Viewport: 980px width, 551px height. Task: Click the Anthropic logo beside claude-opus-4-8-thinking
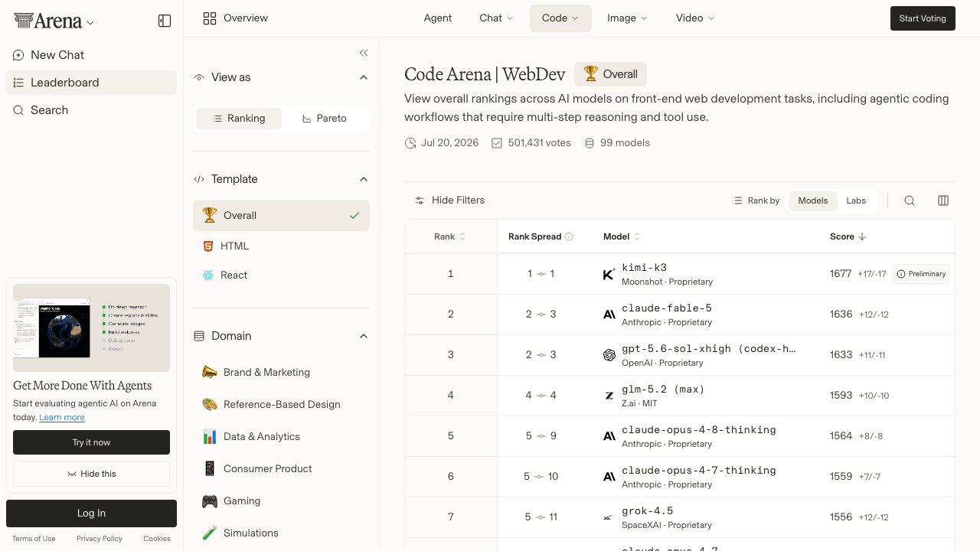point(609,436)
